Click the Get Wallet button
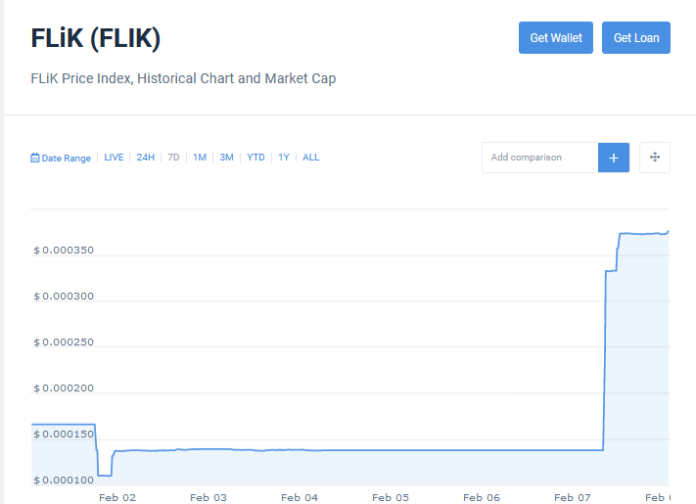Viewport: 696px width, 504px height. pos(556,38)
